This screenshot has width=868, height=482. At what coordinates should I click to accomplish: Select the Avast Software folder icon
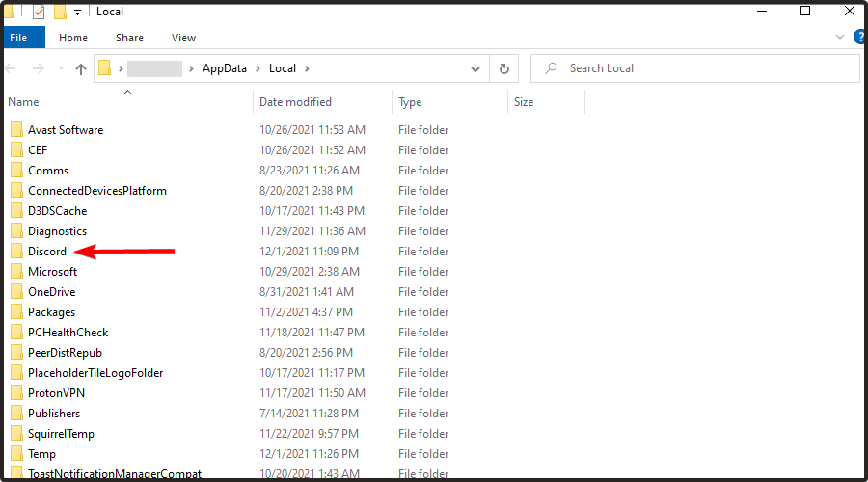coord(16,130)
